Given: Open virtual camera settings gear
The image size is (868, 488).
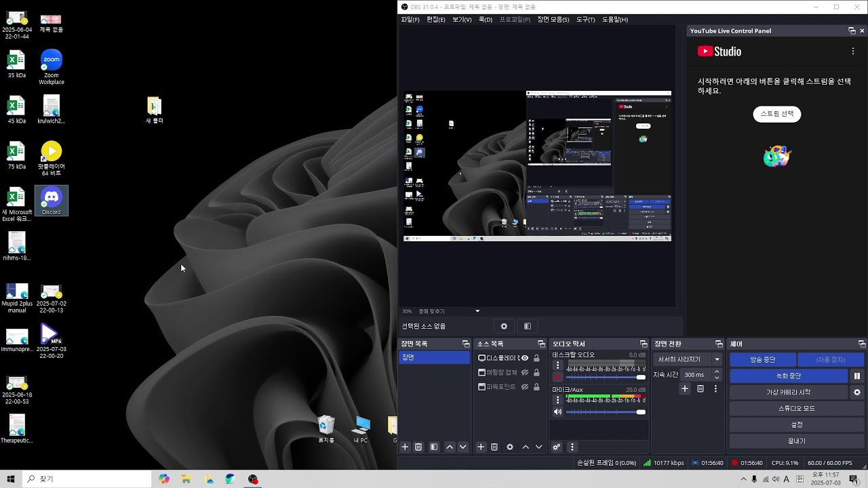Looking at the screenshot, I should pos(857,392).
